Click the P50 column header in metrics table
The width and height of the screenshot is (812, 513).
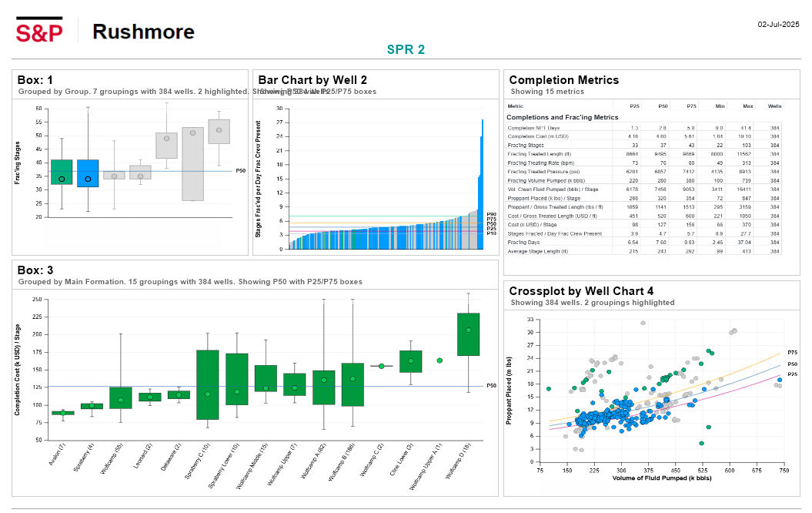coord(661,106)
